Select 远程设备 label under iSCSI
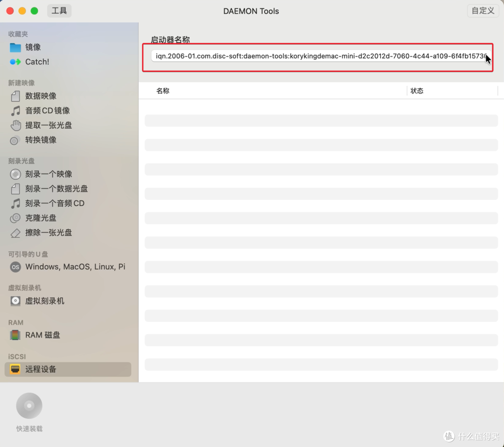This screenshot has width=504, height=447. tap(41, 369)
